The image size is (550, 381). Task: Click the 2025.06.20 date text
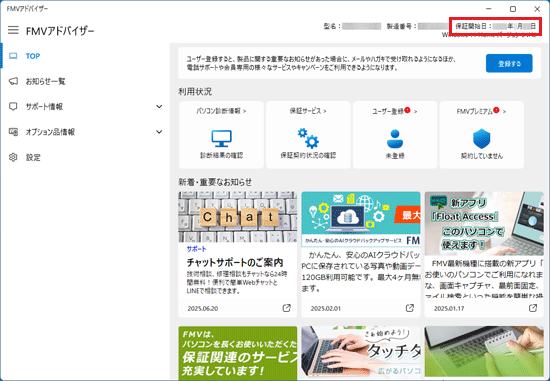203,308
